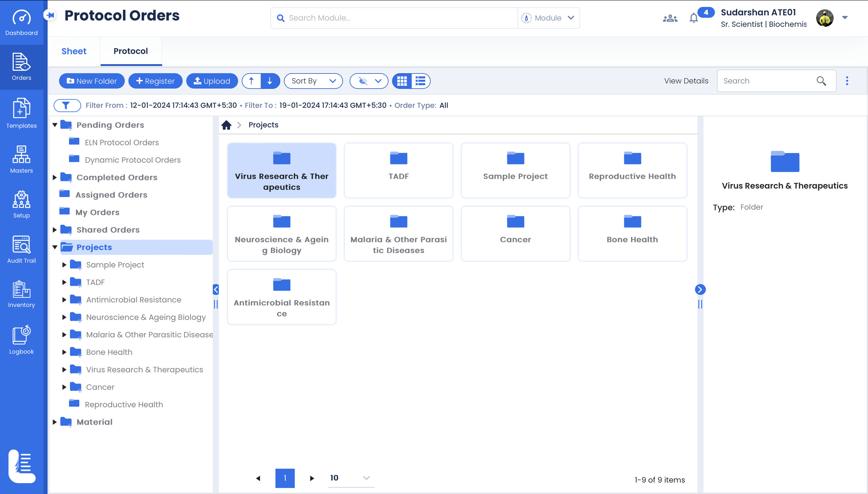868x494 pixels.
Task: Switch to list view layout
Action: tap(420, 81)
